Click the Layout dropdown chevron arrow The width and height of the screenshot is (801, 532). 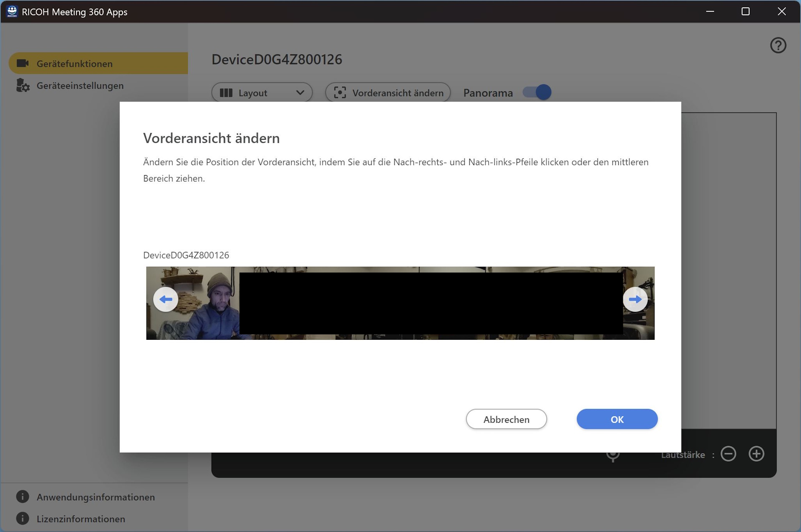point(300,93)
